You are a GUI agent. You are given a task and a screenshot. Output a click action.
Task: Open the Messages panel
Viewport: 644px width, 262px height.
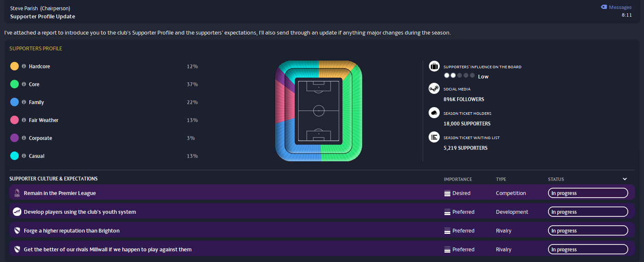click(616, 7)
